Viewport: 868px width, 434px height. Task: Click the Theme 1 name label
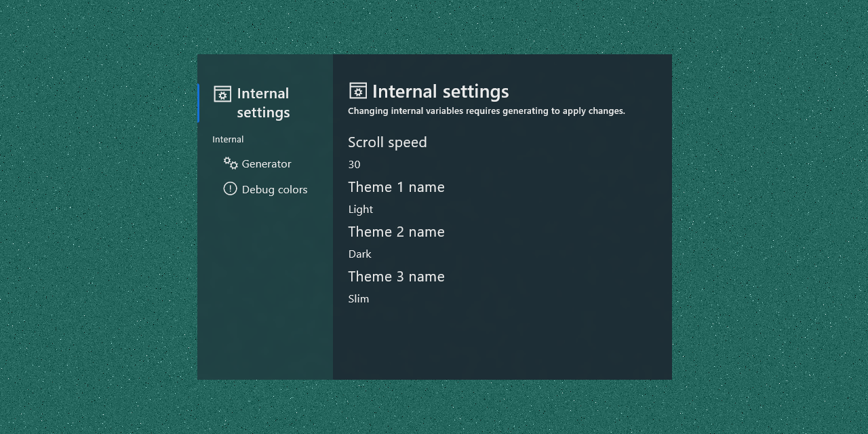tap(396, 187)
